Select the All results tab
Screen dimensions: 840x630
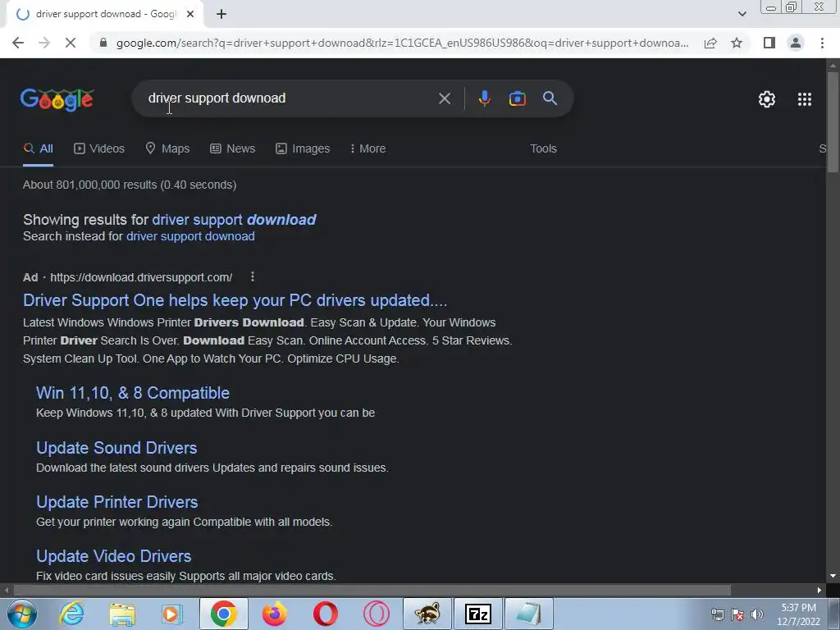(38, 148)
